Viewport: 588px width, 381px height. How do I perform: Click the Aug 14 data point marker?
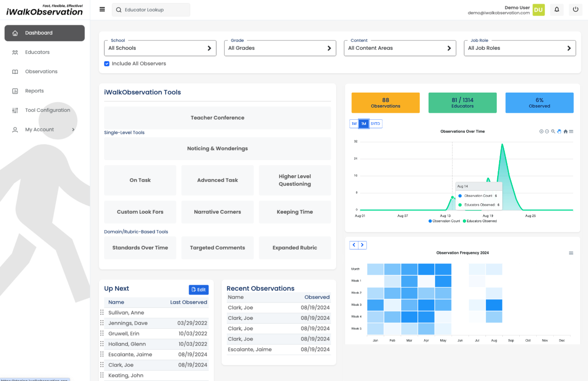452,197
